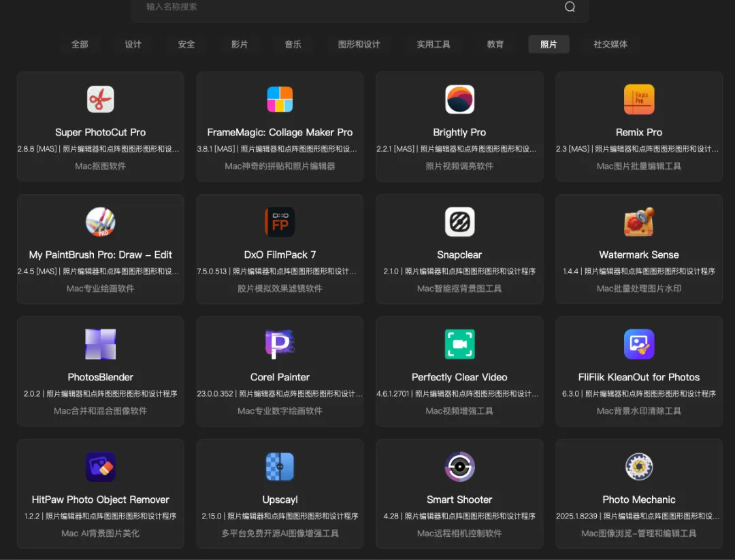Open the Corel Painter icon

tap(280, 344)
